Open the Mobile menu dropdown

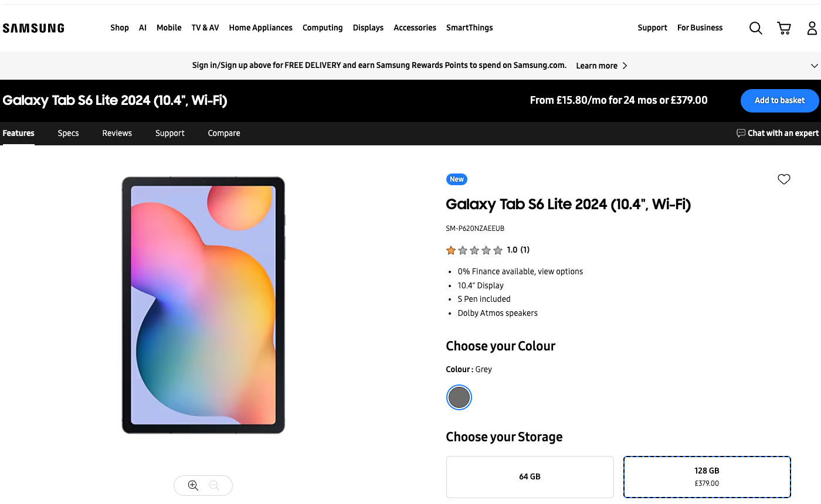click(169, 28)
